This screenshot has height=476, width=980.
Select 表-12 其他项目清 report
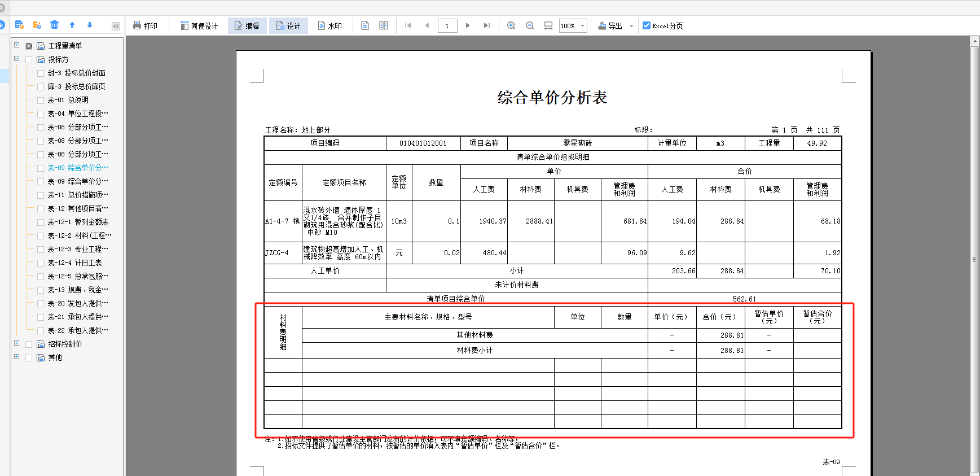[78, 208]
